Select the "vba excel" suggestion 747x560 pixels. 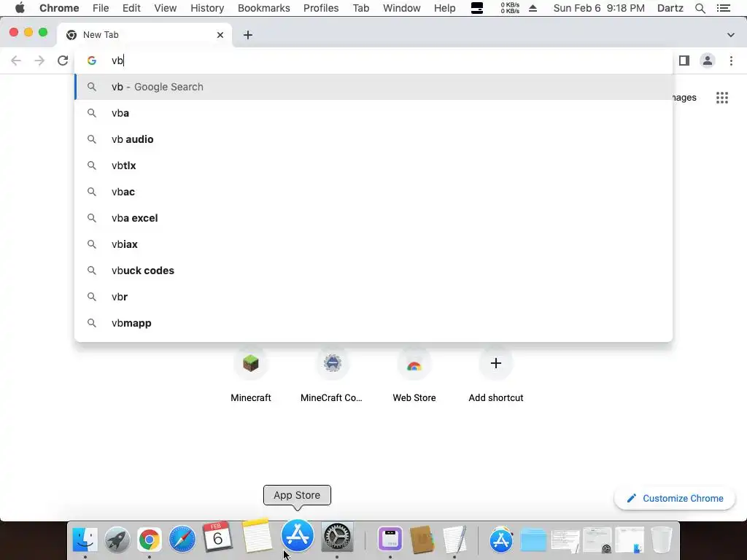click(373, 217)
